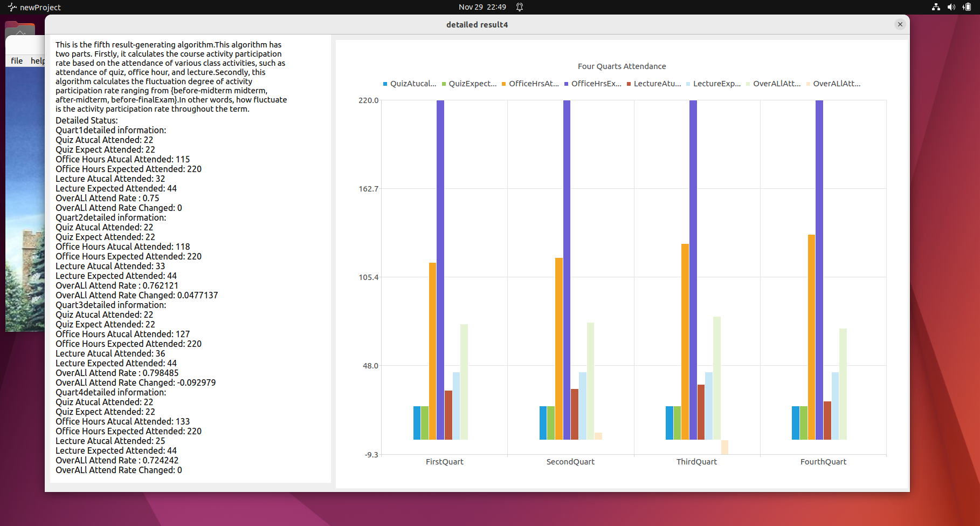Click the FourthQuart axis label
This screenshot has width=980, height=526.
[x=823, y=462]
